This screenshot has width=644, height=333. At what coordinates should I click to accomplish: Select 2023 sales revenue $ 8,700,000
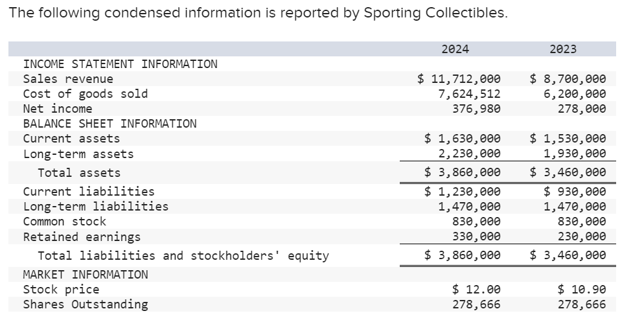(x=568, y=79)
